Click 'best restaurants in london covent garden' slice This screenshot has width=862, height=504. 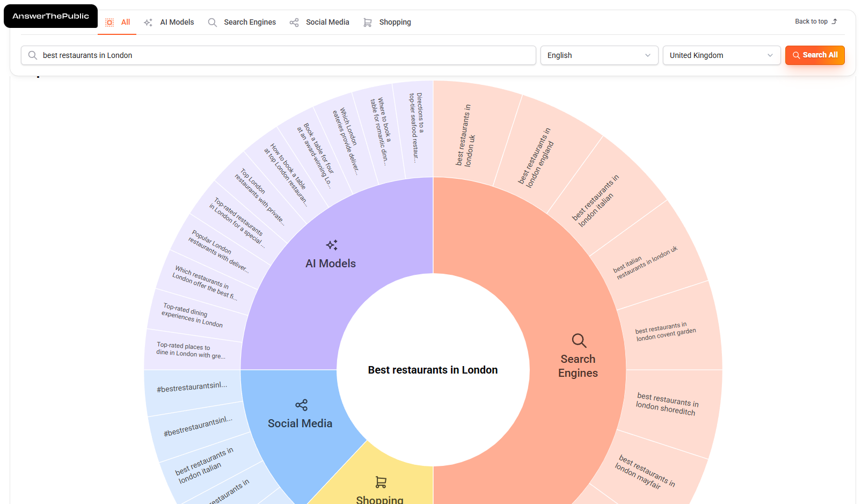coord(666,331)
